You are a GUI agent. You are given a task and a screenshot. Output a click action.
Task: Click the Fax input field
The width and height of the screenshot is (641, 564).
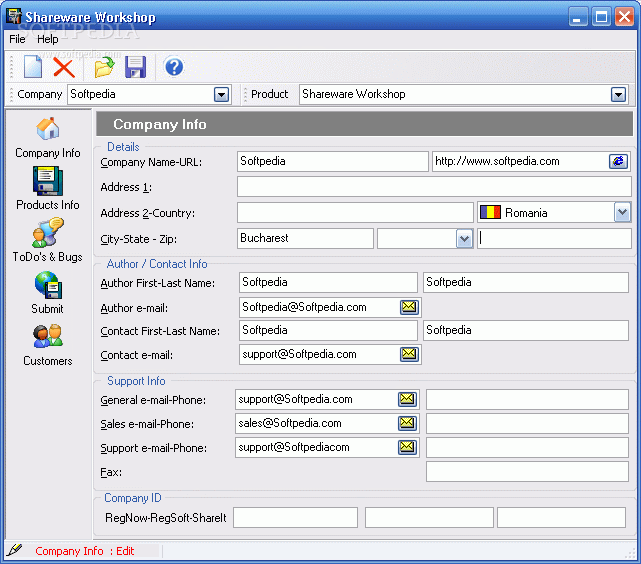click(x=527, y=472)
